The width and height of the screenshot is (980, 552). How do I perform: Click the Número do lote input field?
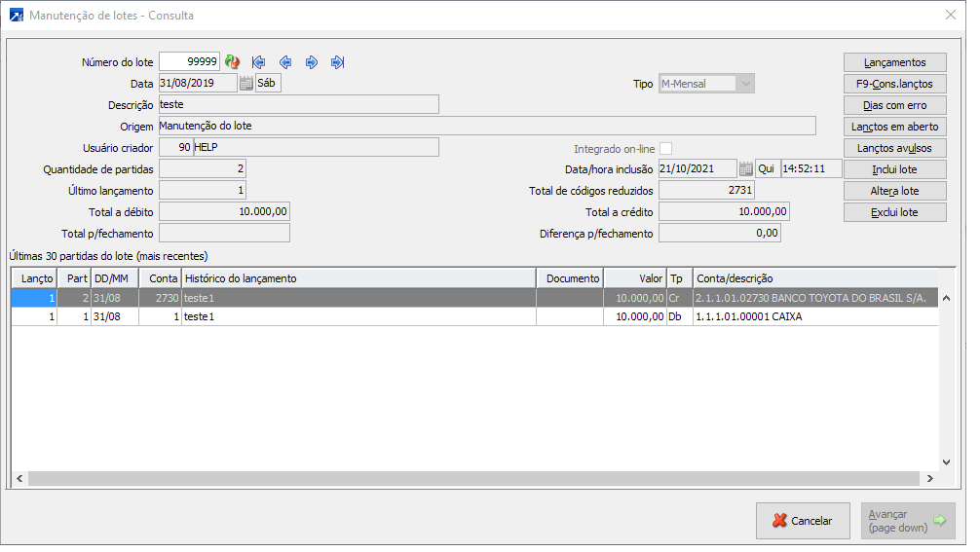(x=189, y=62)
